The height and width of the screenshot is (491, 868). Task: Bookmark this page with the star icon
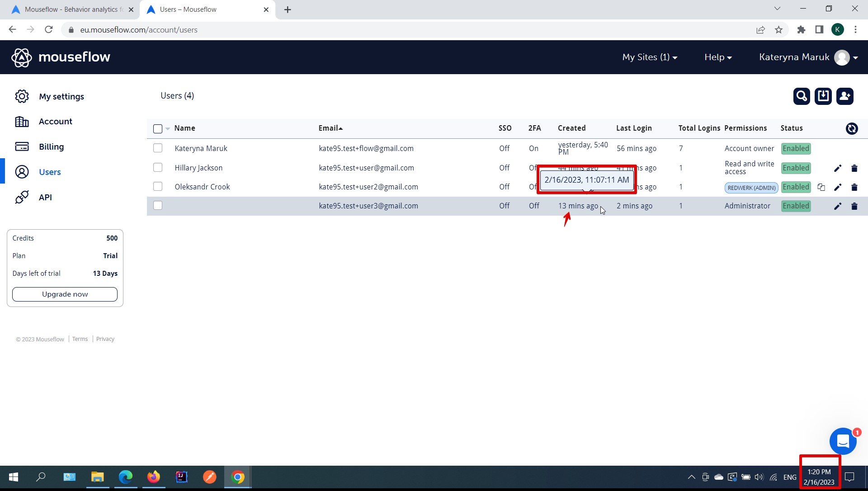tap(778, 30)
